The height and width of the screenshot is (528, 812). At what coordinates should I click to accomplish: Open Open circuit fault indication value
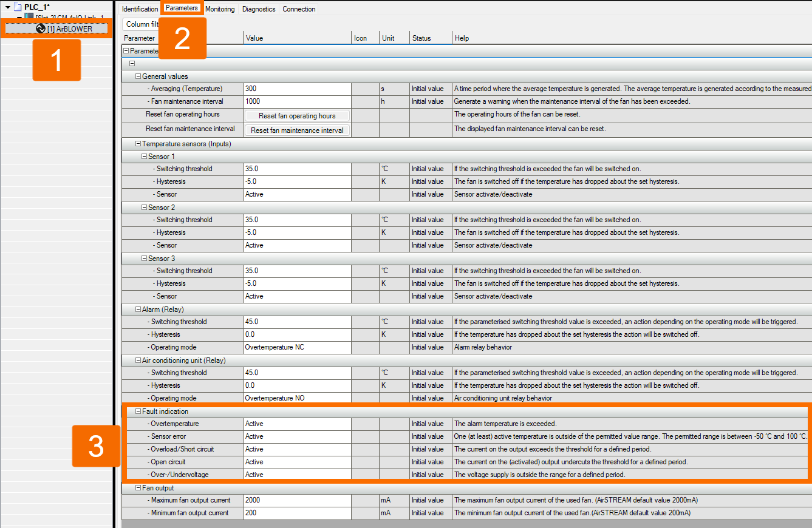click(297, 462)
